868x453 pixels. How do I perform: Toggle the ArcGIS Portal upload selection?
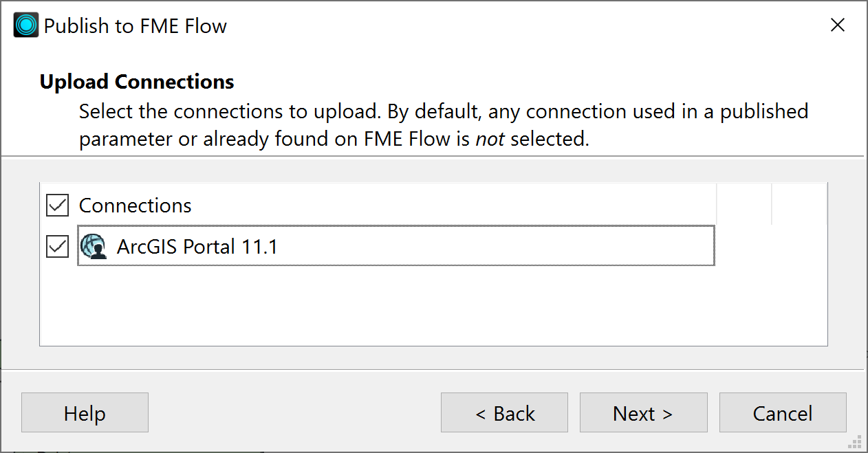pyautogui.click(x=57, y=246)
